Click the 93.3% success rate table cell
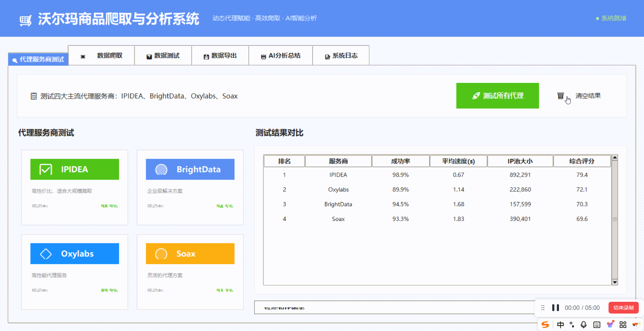This screenshot has height=331, width=644. (401, 219)
